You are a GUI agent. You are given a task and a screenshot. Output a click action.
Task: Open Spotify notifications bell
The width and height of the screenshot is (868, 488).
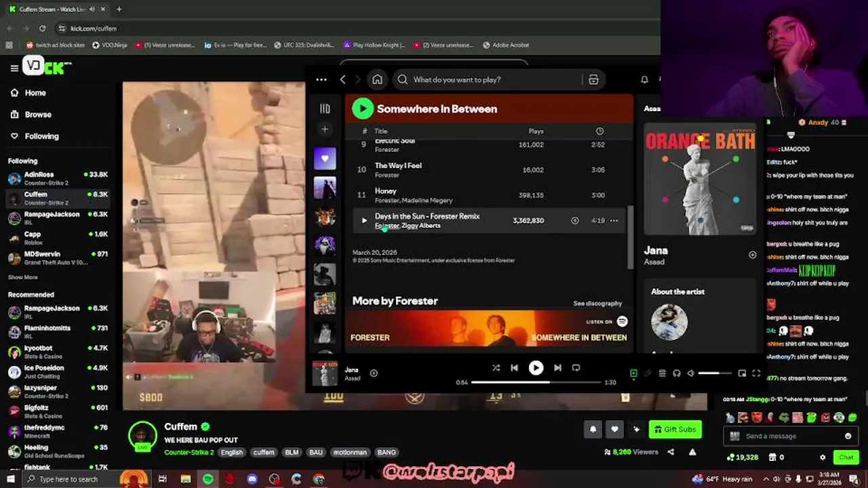(644, 79)
